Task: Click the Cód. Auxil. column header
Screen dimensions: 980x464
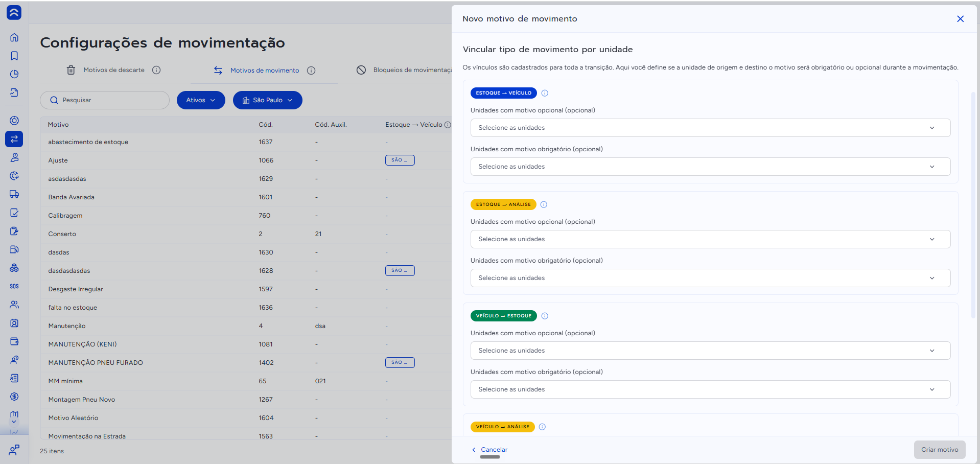Action: tap(331, 125)
